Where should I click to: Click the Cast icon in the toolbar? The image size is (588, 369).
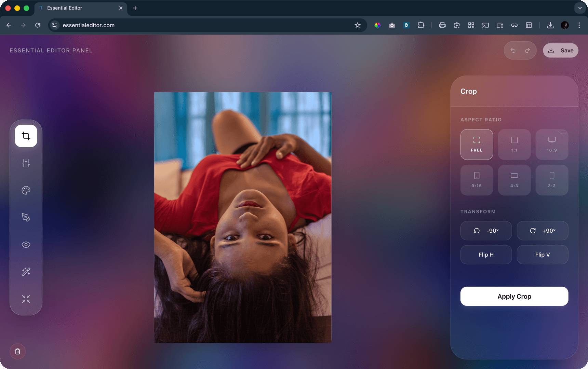pos(485,25)
